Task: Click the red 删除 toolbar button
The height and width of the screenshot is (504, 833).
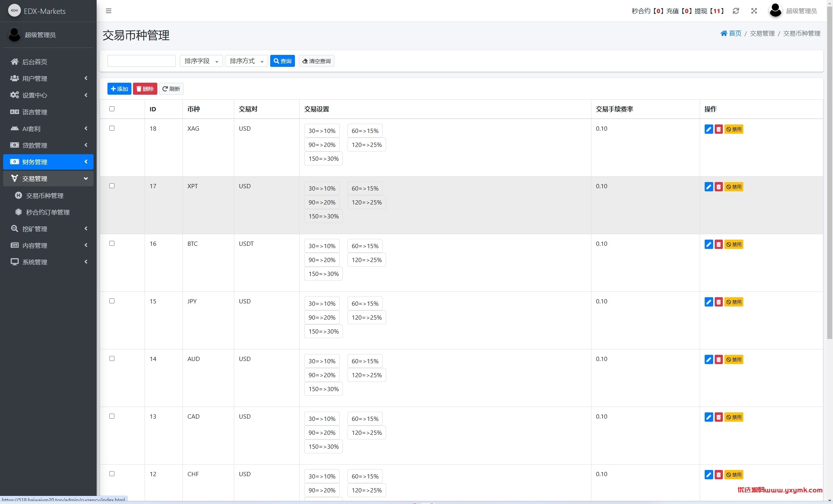Action: [145, 89]
